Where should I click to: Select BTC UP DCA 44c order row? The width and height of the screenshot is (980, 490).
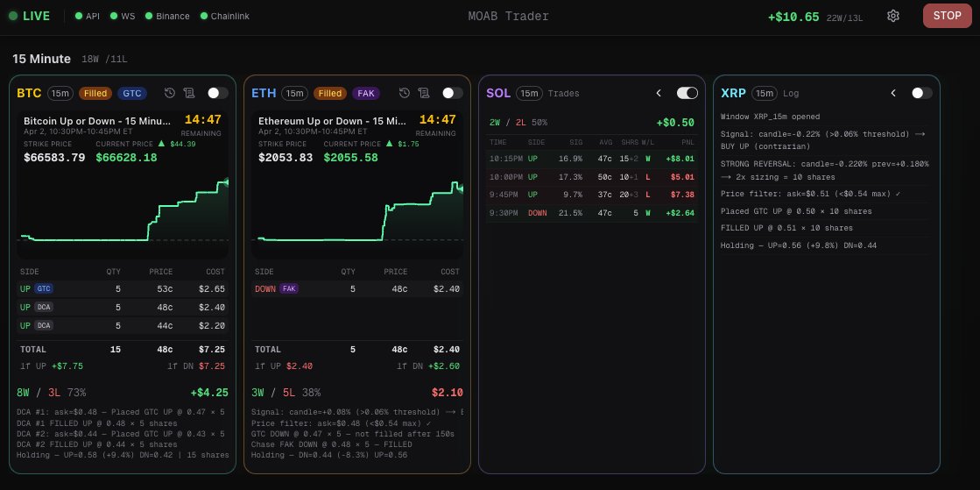coord(123,325)
